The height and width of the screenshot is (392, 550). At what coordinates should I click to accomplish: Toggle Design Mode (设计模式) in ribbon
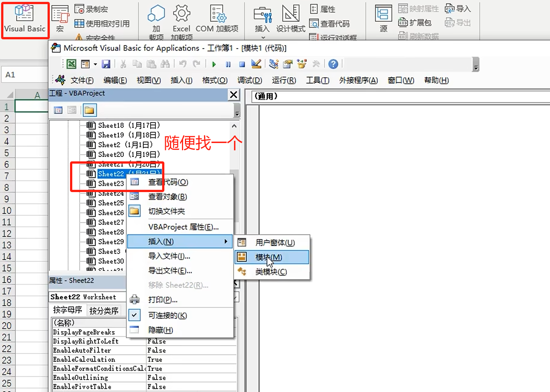(x=291, y=19)
